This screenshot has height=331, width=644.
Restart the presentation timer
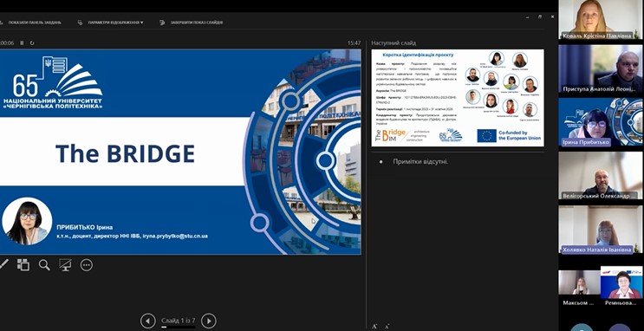(32, 42)
